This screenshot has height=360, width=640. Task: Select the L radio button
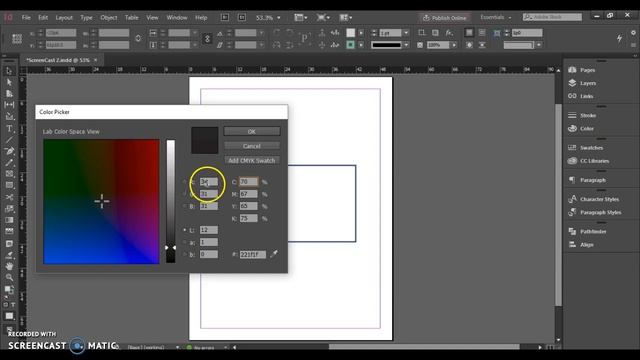pyautogui.click(x=184, y=230)
